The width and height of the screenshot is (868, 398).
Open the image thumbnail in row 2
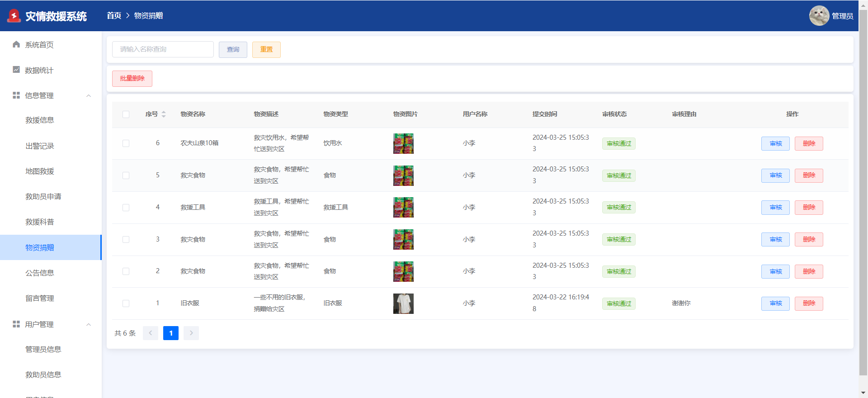pos(403,271)
